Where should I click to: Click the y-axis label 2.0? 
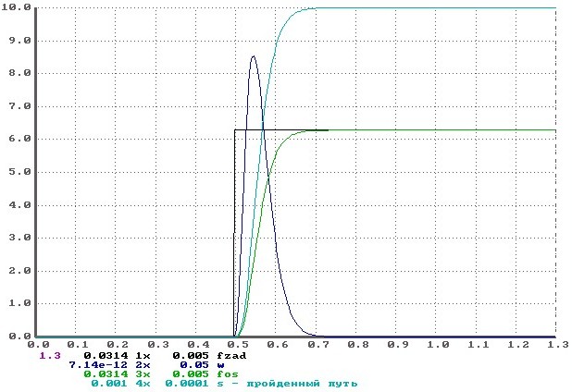pos(19,271)
